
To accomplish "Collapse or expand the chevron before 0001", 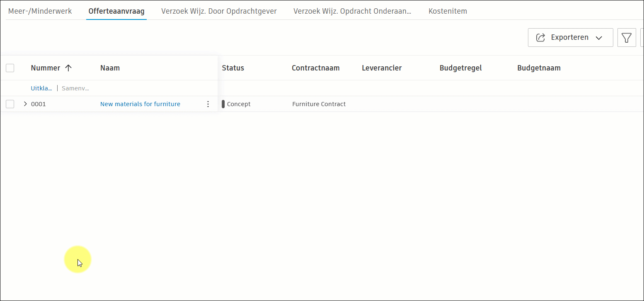I will pos(25,104).
